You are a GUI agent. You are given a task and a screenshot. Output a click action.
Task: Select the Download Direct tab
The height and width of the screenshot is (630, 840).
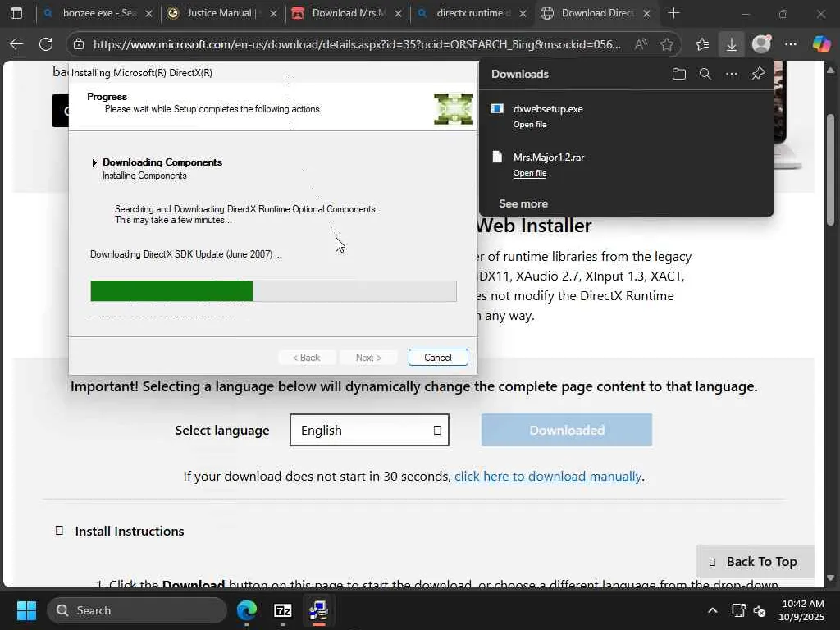[596, 13]
